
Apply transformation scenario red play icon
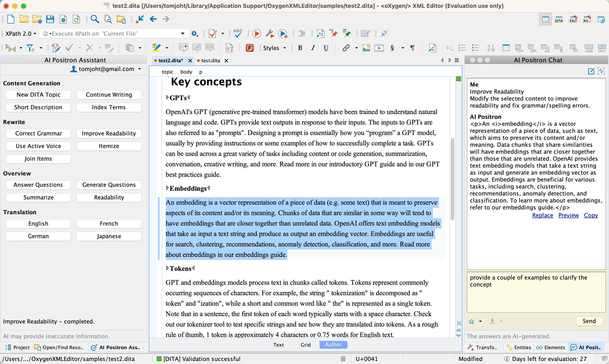[257, 34]
